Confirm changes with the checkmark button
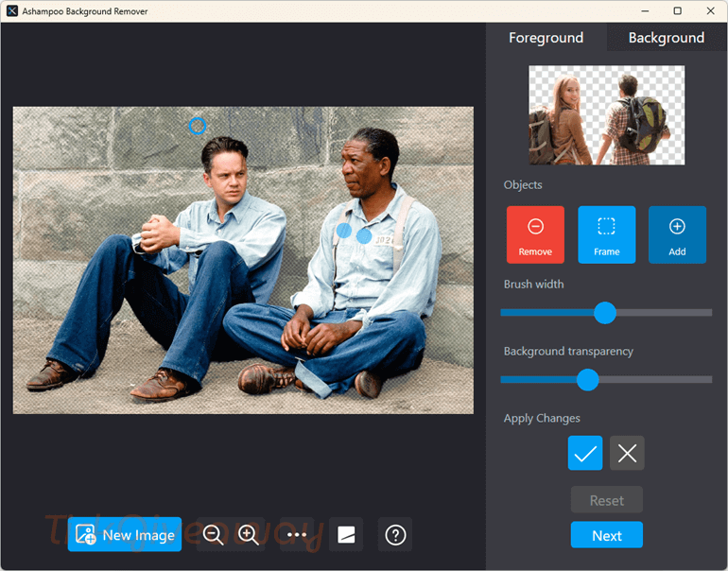The width and height of the screenshot is (728, 571). pos(585,453)
